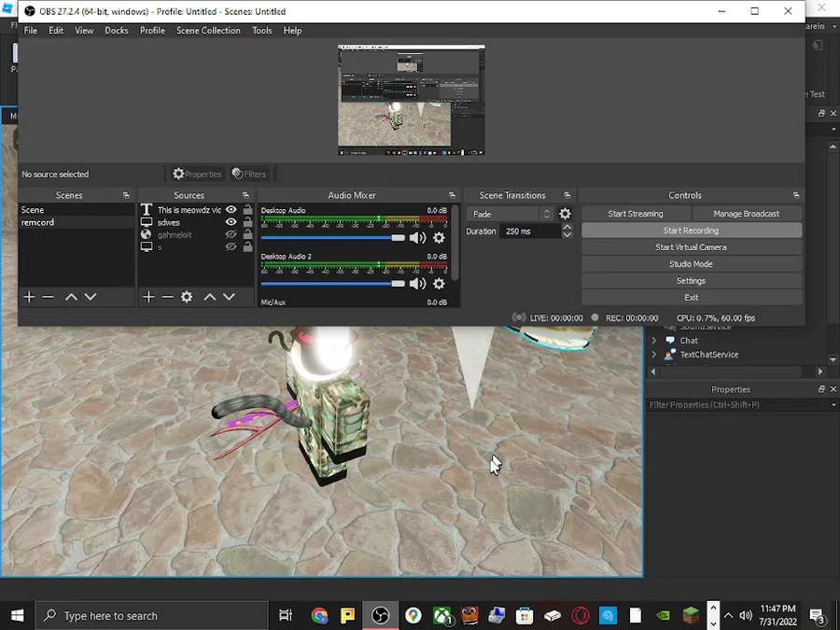Remove selected scene with minus icon
Screen dimensions: 840x630
(49, 297)
